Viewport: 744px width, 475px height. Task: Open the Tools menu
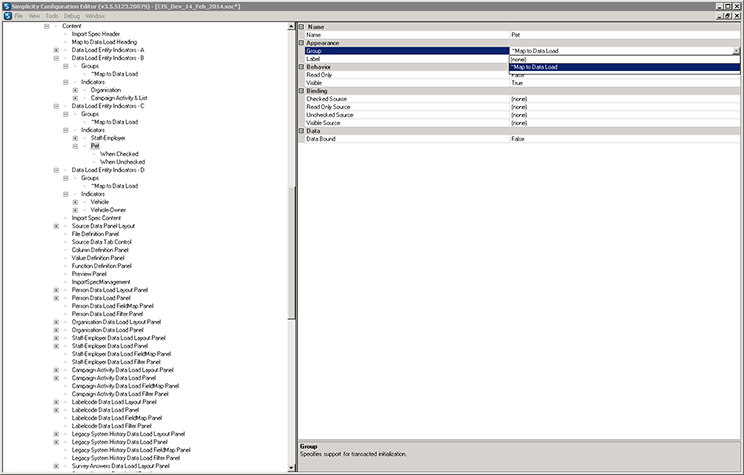52,16
